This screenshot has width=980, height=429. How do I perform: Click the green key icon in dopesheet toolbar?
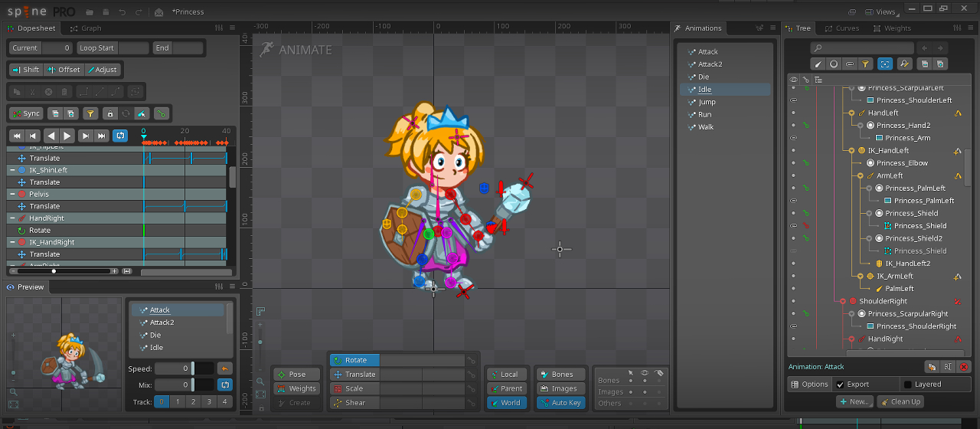coord(161,113)
